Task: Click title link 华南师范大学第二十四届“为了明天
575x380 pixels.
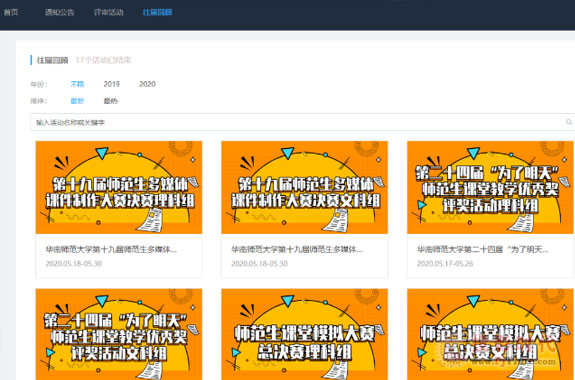Action: 483,250
